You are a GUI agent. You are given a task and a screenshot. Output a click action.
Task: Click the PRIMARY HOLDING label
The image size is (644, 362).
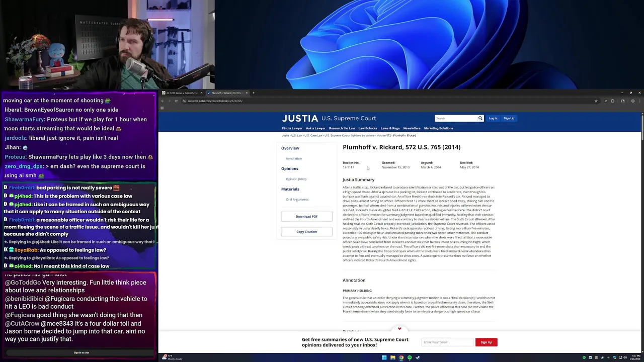point(357,291)
